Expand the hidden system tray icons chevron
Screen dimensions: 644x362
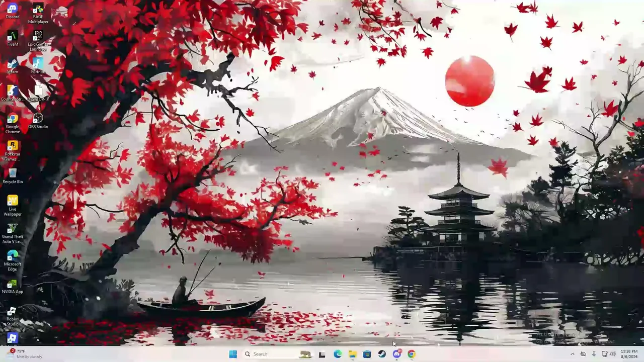pos(572,354)
